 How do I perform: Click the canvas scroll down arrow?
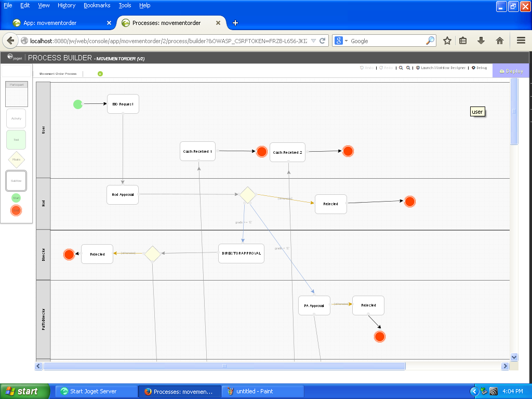(514, 357)
